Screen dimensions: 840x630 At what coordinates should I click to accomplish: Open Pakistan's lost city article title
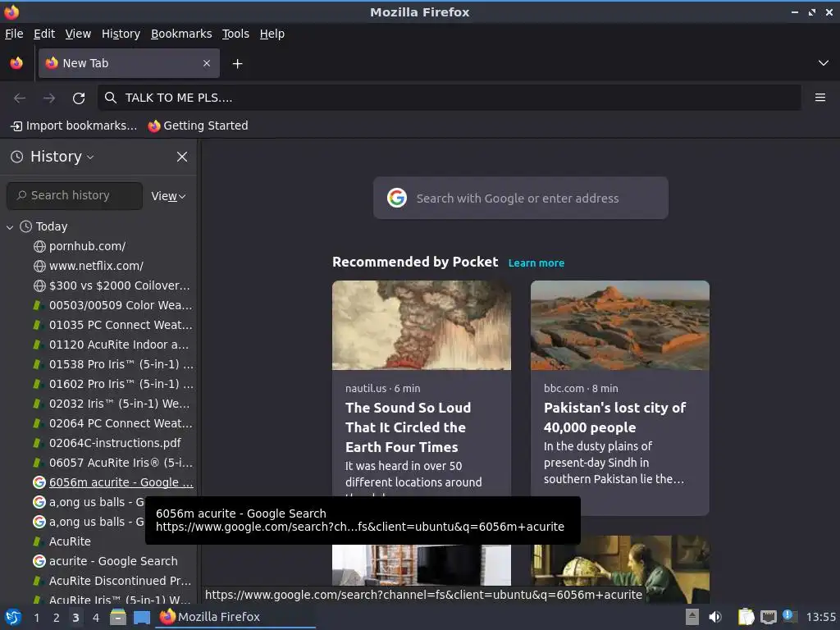pyautogui.click(x=615, y=418)
